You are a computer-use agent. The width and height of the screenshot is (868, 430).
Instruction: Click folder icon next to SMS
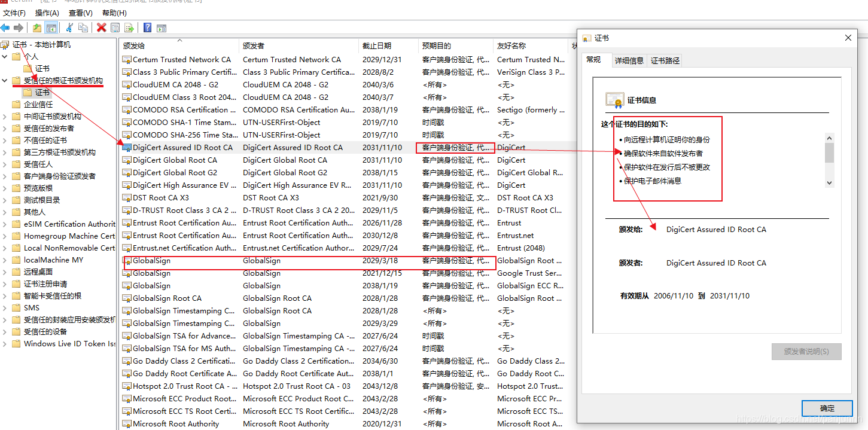click(17, 308)
